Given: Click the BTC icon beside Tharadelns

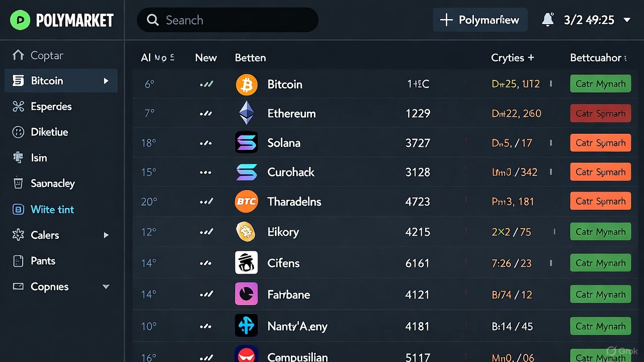Looking at the screenshot, I should [x=247, y=201].
